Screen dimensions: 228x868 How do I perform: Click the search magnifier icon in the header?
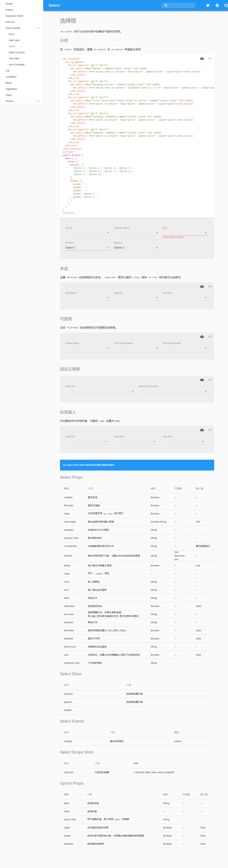pyautogui.click(x=166, y=5)
